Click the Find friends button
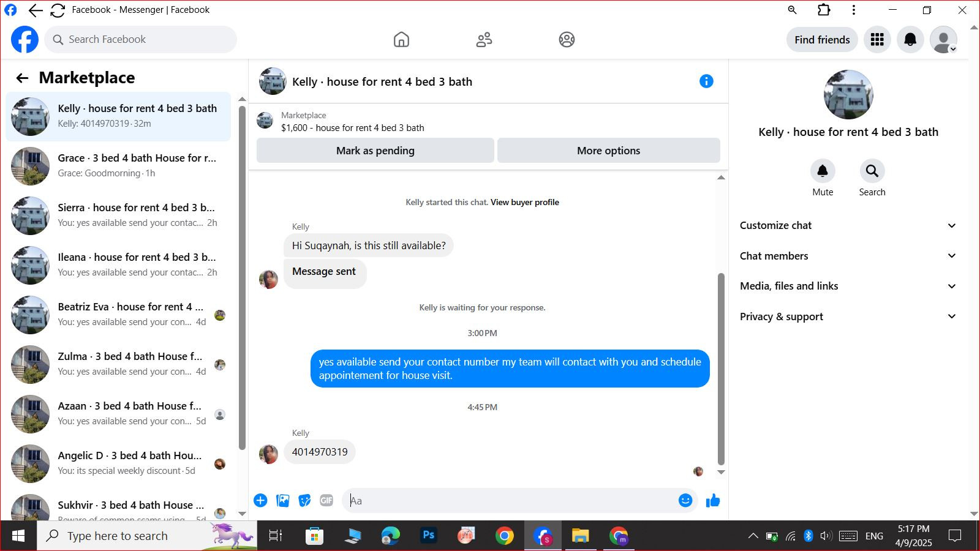980x551 pixels. click(822, 40)
